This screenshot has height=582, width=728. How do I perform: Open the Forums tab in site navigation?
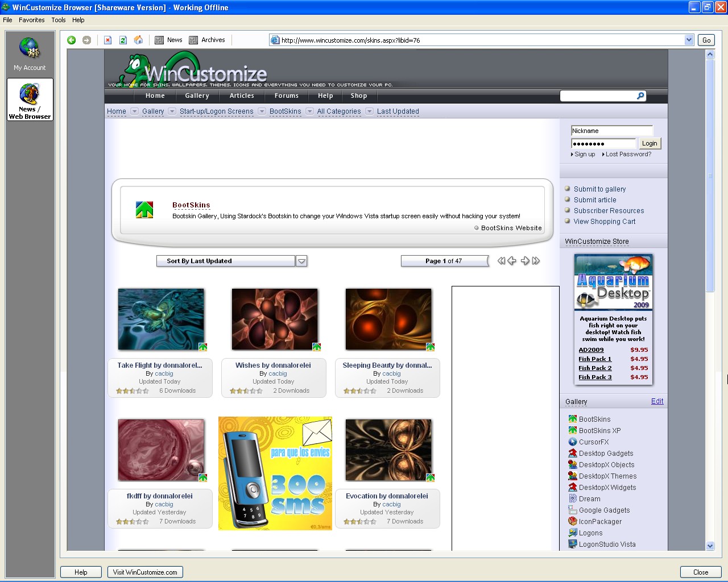(x=287, y=95)
